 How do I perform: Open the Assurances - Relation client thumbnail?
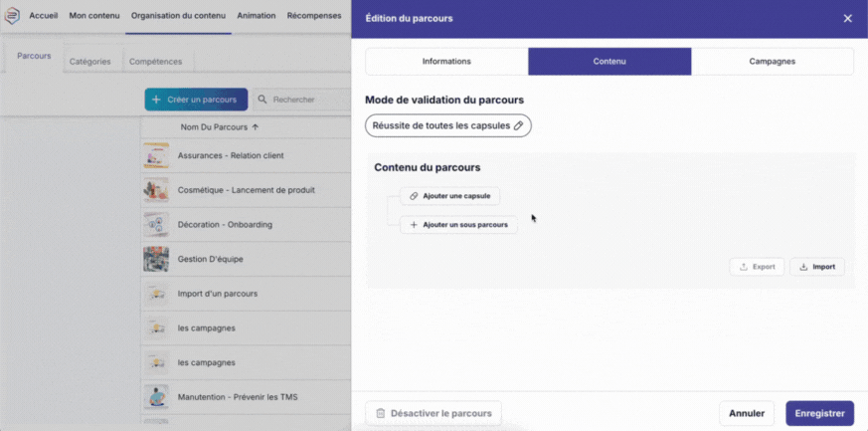(x=156, y=155)
